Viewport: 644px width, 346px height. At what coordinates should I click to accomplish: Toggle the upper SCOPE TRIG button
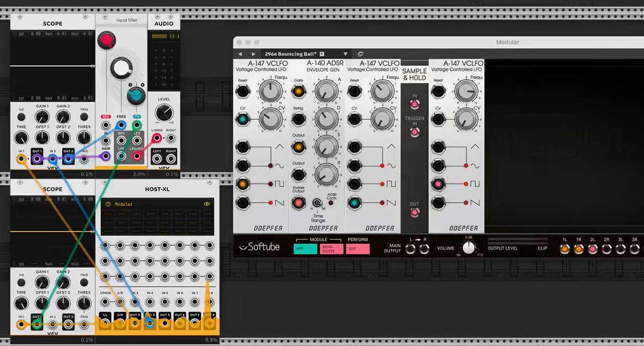pyautogui.click(x=84, y=116)
